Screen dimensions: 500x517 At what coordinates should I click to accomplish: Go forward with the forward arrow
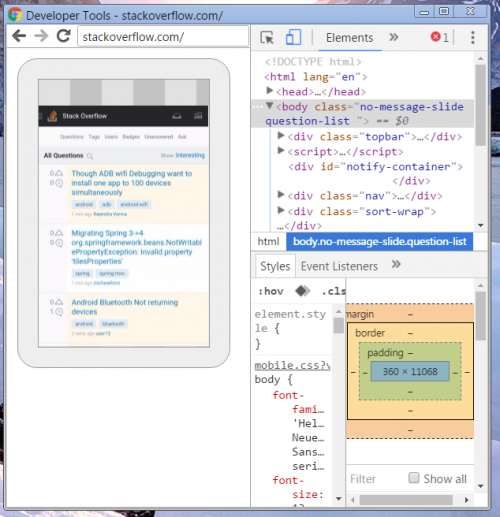point(41,36)
